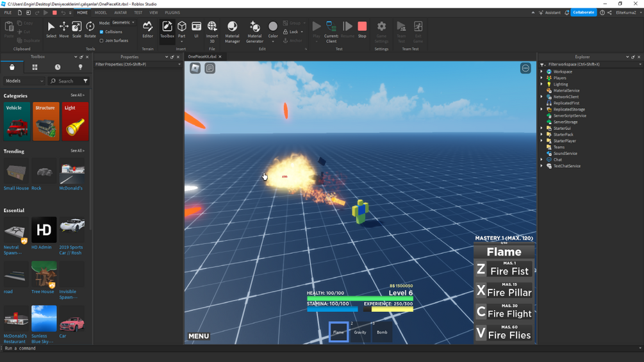This screenshot has width=644, height=362.
Task: Open the Toolbox Marketplace tab
Action: (12, 67)
